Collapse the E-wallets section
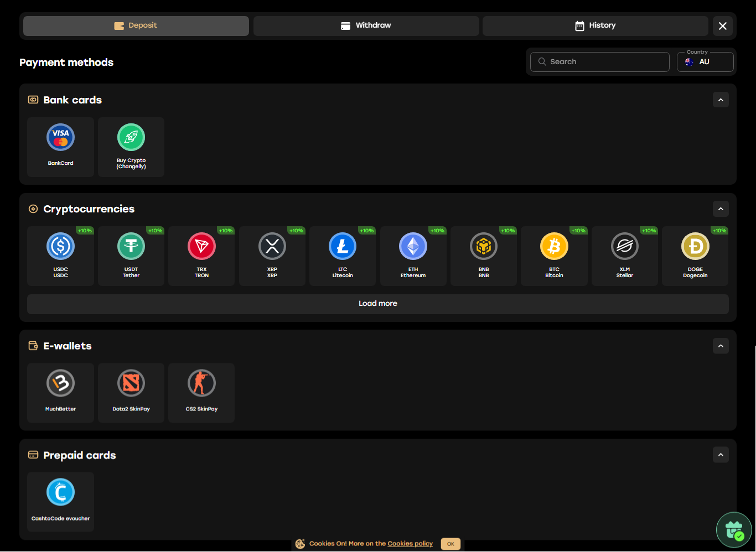756x552 pixels. click(721, 346)
